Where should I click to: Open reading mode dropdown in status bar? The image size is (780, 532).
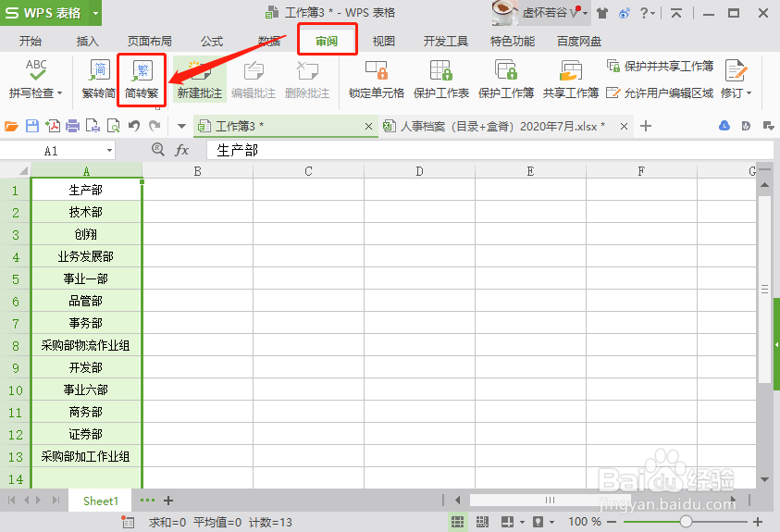click(x=522, y=522)
